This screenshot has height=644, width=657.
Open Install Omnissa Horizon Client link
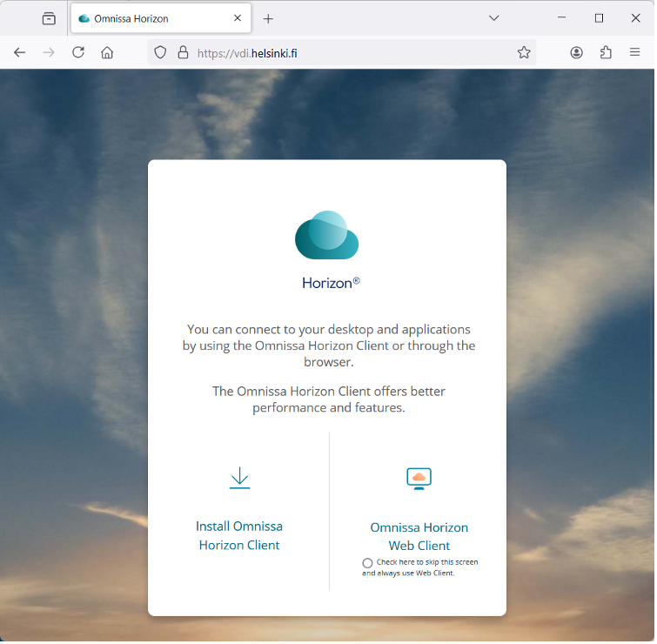[239, 536]
